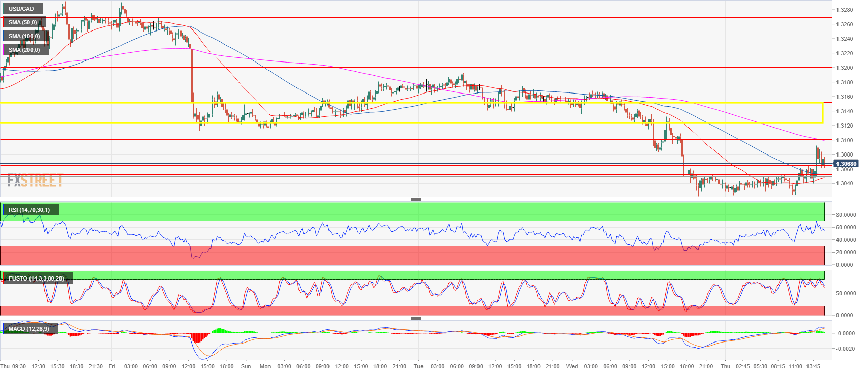The width and height of the screenshot is (868, 373).
Task: Click the 'Tue' date label on time axis
Action: coord(418,366)
